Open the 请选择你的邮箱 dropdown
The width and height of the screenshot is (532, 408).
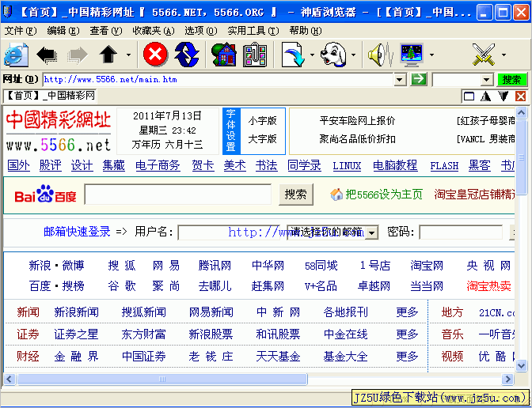[372, 232]
